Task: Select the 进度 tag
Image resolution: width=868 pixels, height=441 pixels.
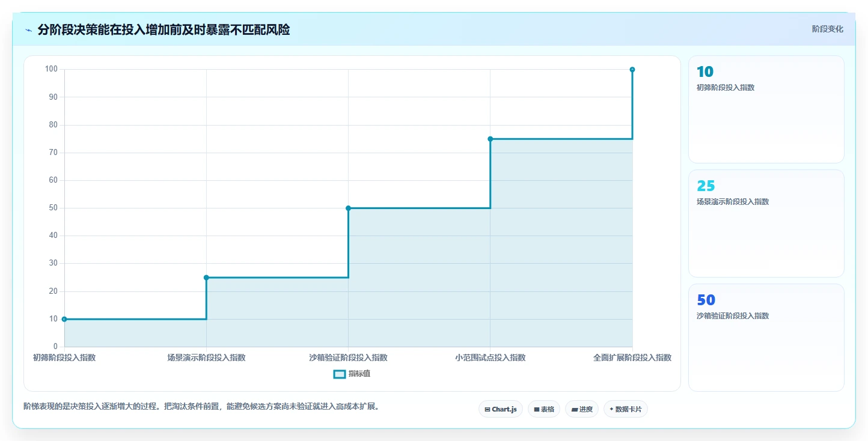Action: point(582,409)
